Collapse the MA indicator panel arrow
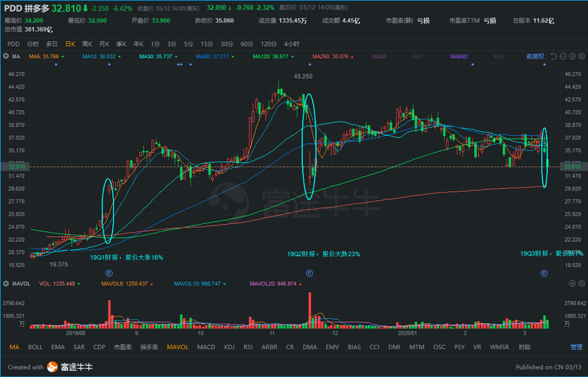Screen dimensions: 588x377 pos(5,56)
